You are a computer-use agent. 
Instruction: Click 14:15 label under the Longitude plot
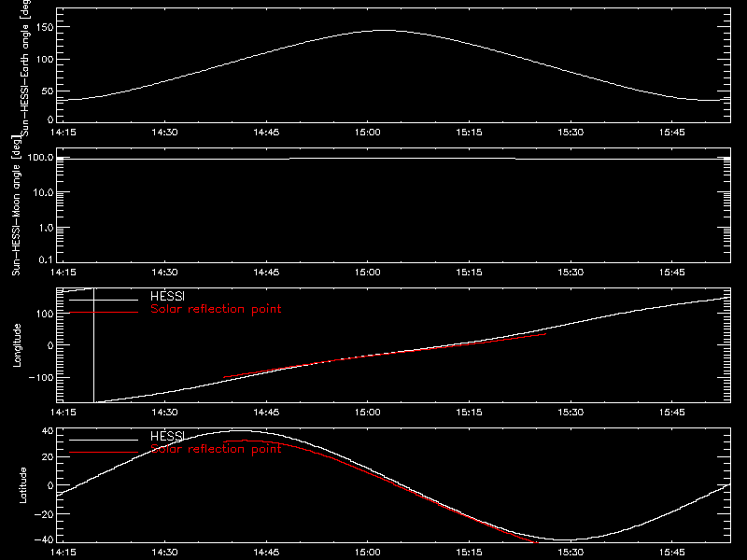click(63, 413)
